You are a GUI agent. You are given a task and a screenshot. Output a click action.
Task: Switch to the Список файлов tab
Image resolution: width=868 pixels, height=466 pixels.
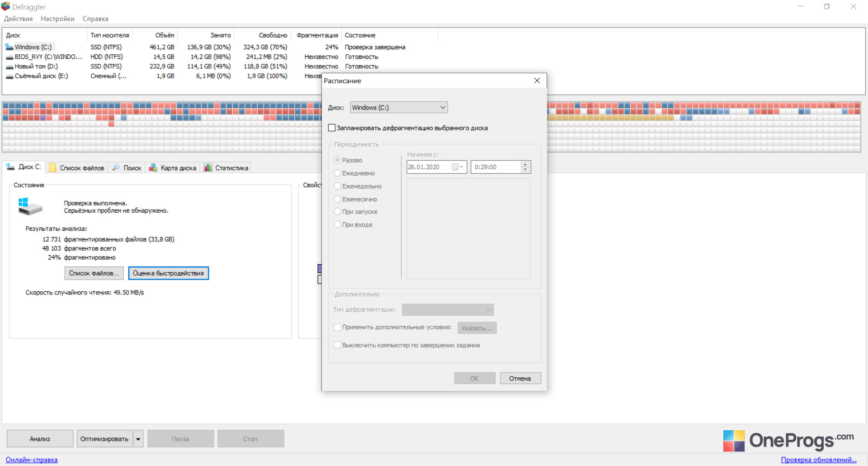pos(77,168)
